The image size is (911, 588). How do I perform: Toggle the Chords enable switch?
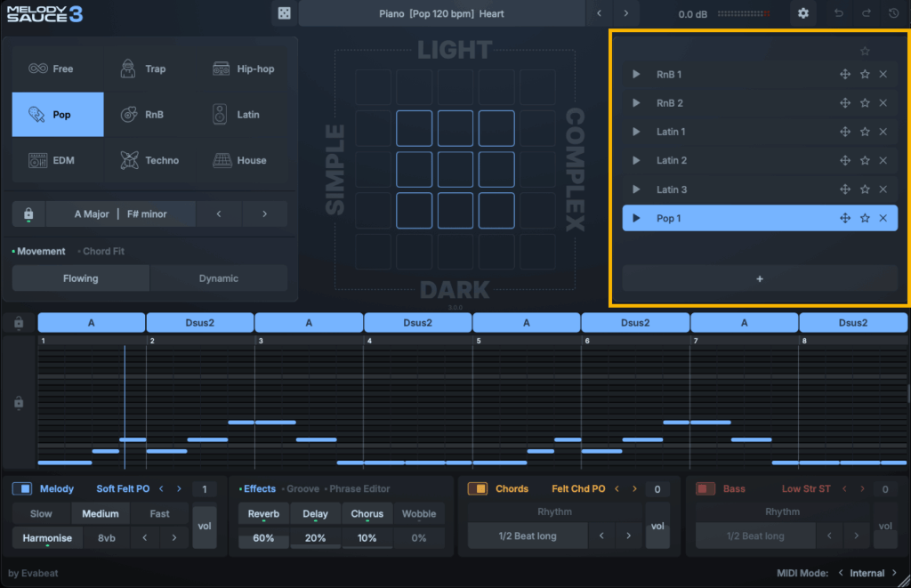[x=478, y=488]
